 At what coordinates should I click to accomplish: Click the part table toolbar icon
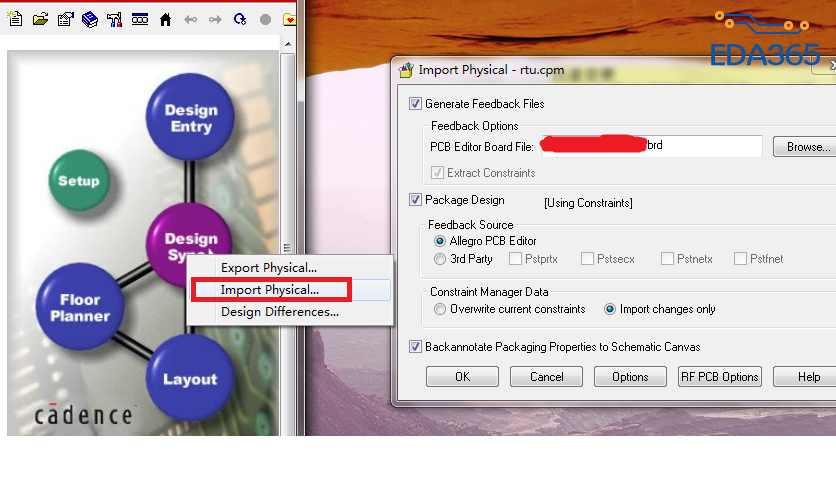(140, 20)
